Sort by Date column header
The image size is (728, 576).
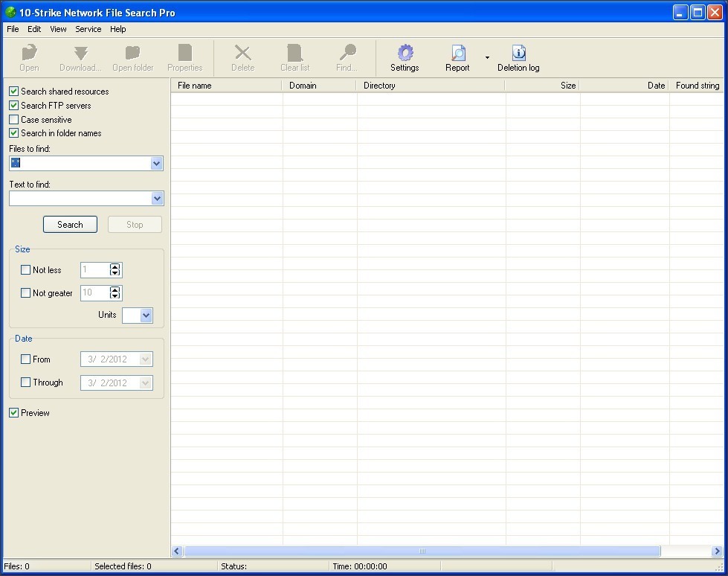click(x=624, y=86)
